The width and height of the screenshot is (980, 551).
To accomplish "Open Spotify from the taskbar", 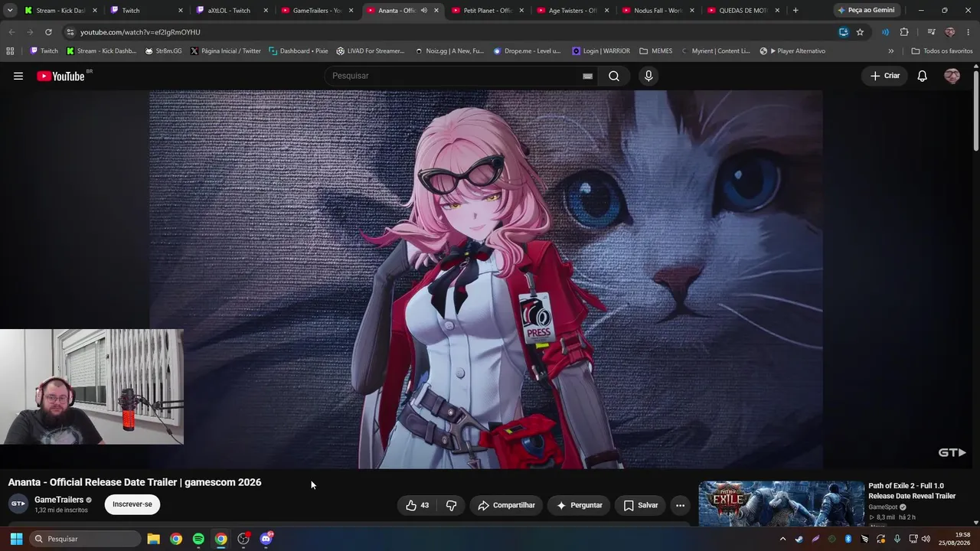I will pyautogui.click(x=198, y=539).
